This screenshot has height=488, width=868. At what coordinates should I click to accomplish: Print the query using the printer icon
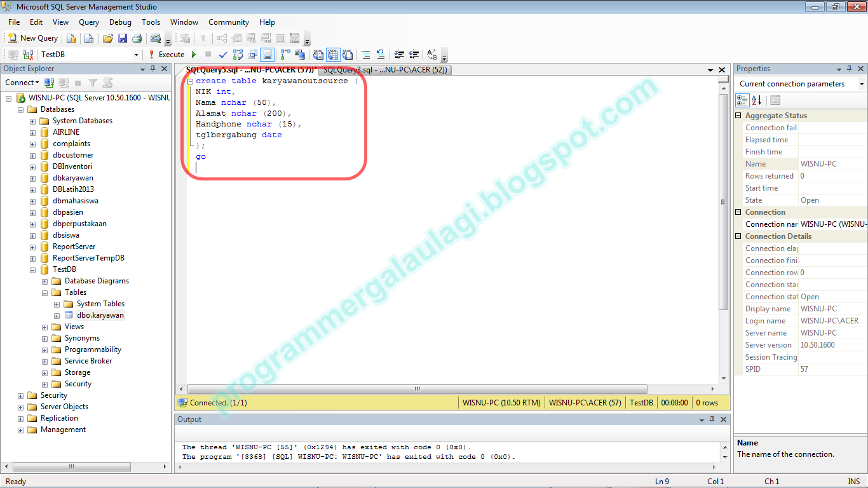click(136, 37)
